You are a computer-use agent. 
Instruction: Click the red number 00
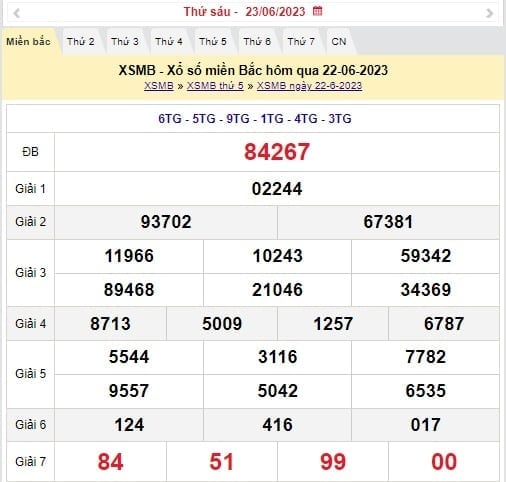[x=444, y=462]
